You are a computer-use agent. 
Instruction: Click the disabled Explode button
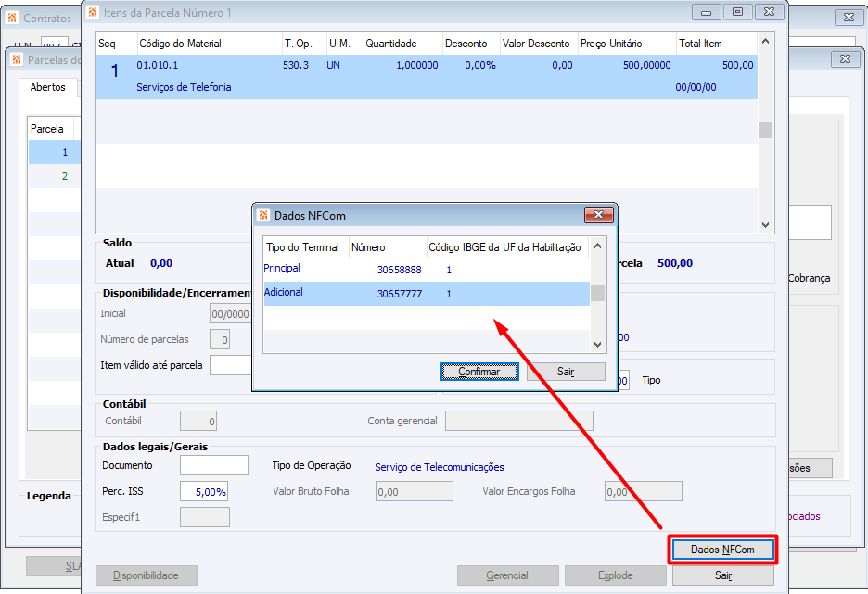click(x=615, y=575)
